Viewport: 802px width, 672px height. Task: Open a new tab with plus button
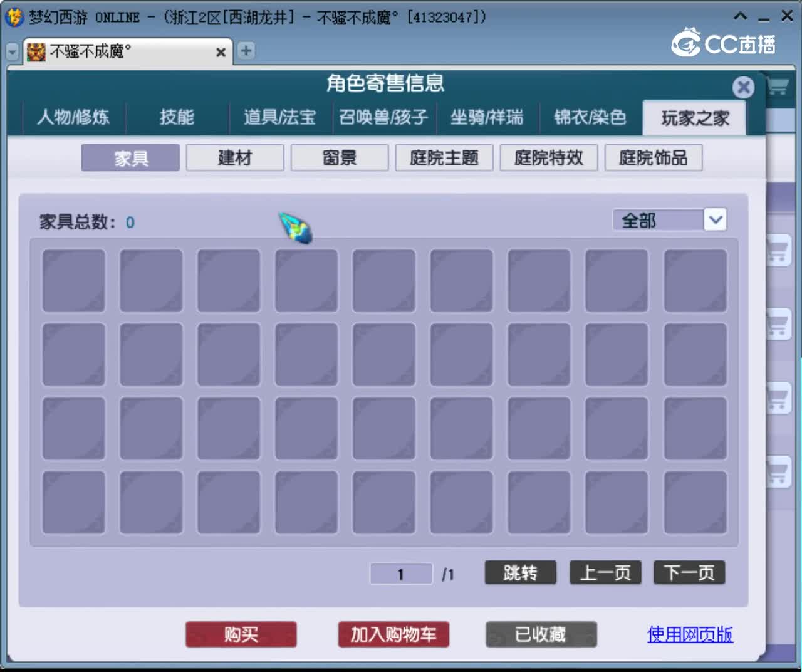coord(246,51)
